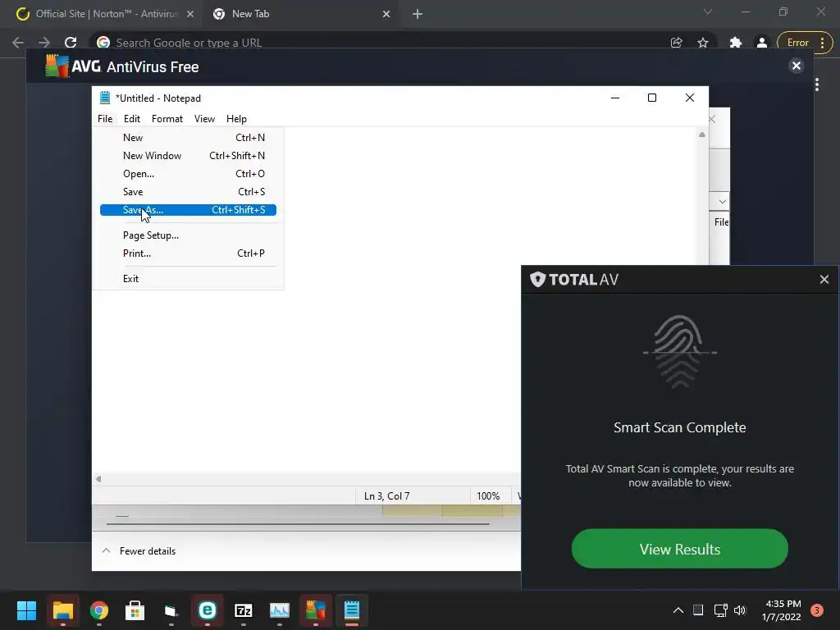Viewport: 840px width, 630px height.
Task: Focus the Chrome address bar
Action: click(x=375, y=43)
